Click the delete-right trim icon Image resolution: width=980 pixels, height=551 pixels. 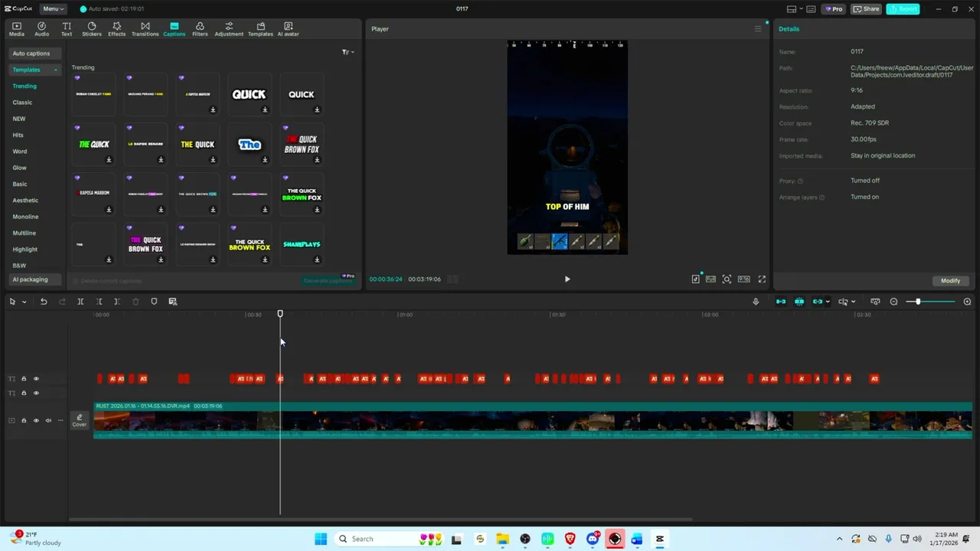116,302
